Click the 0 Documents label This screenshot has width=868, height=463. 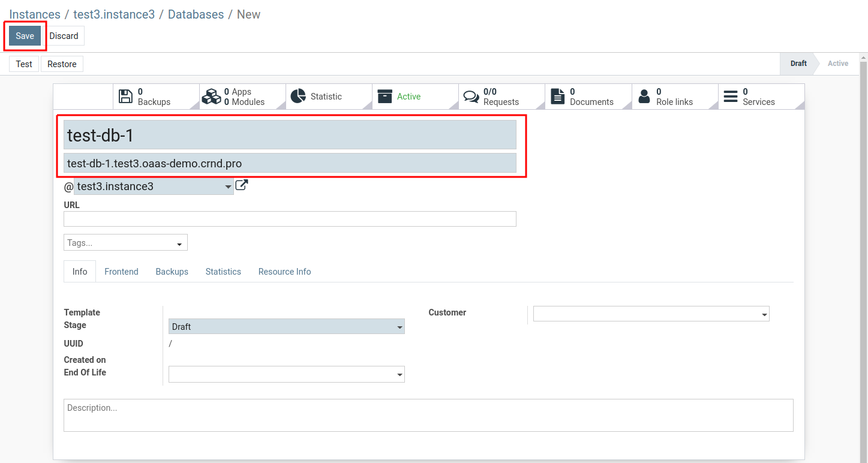pyautogui.click(x=591, y=97)
